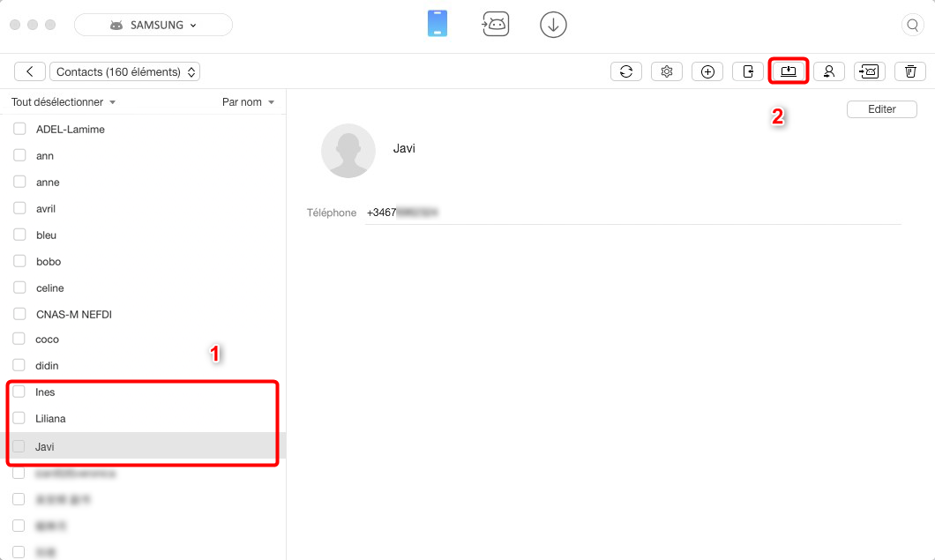The height and width of the screenshot is (560, 935).
Task: Click the Editer button
Action: [881, 108]
